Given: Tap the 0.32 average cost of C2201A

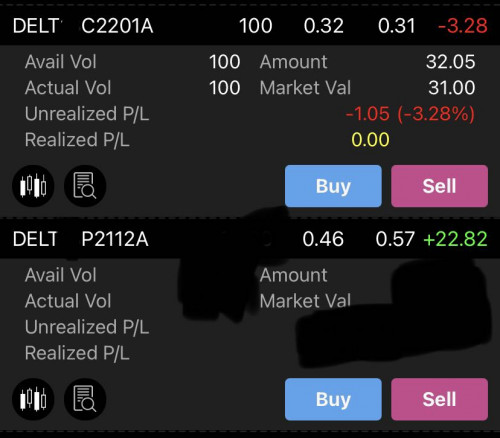Looking at the screenshot, I should click(323, 26).
